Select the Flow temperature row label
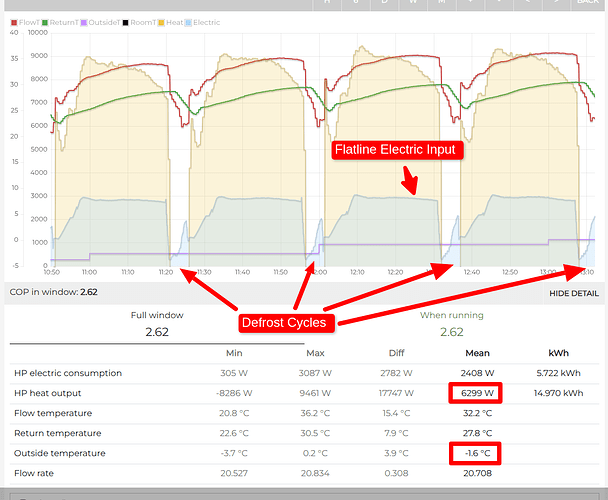The image size is (608, 500). [x=53, y=413]
